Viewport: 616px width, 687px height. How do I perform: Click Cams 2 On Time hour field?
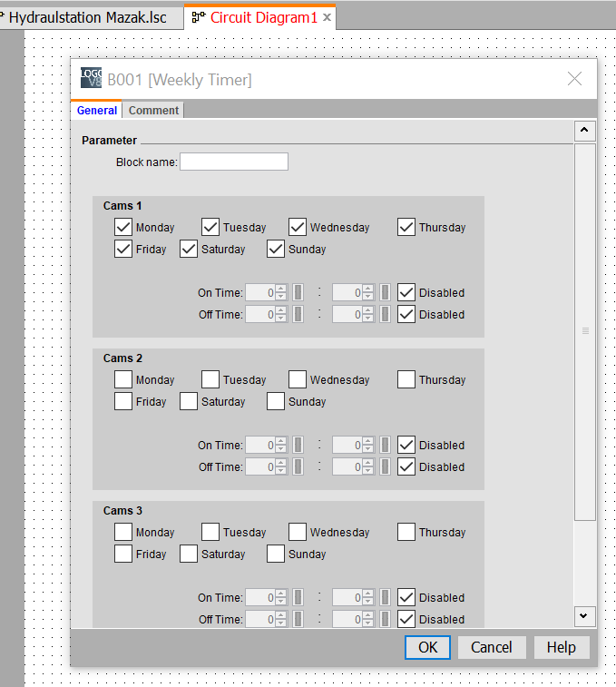tap(260, 446)
